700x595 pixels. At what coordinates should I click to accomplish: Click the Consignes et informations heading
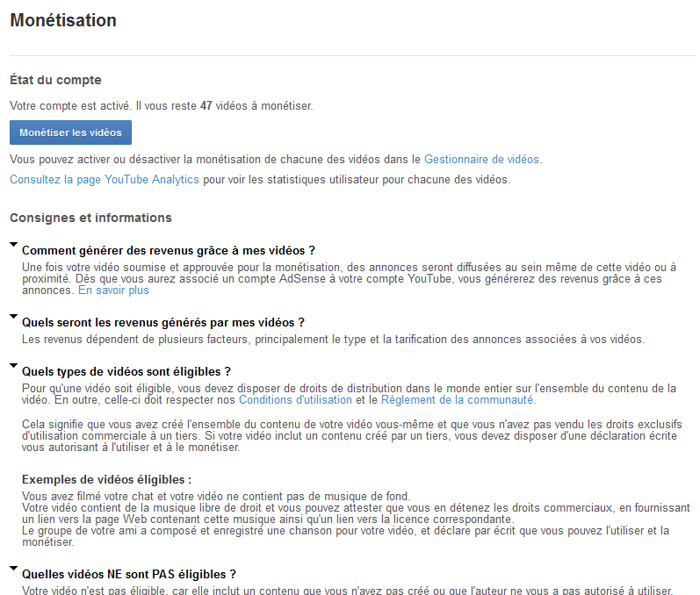[x=90, y=218]
